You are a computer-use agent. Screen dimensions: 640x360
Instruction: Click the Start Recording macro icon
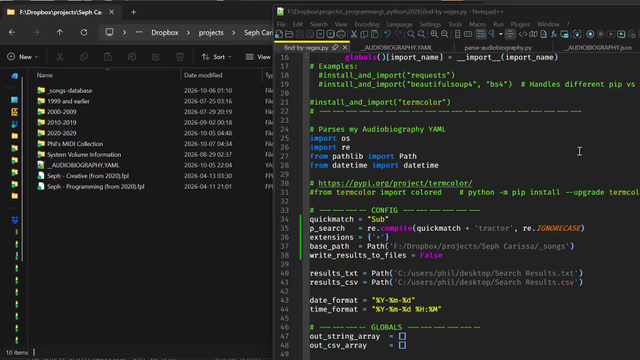tap(590, 34)
